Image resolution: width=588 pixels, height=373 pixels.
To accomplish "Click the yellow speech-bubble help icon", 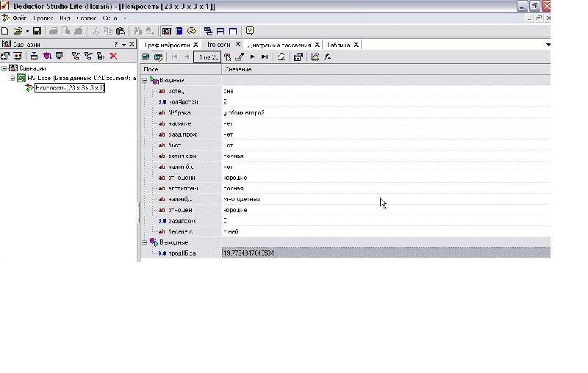I will point(250,31).
